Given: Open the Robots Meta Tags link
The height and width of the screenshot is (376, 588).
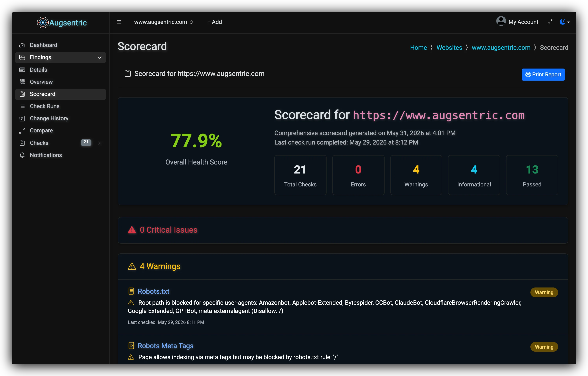Looking at the screenshot, I should (x=166, y=346).
